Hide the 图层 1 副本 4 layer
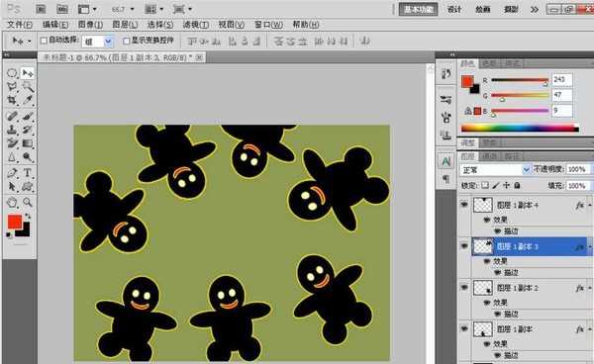The height and width of the screenshot is (364, 594). click(x=464, y=205)
